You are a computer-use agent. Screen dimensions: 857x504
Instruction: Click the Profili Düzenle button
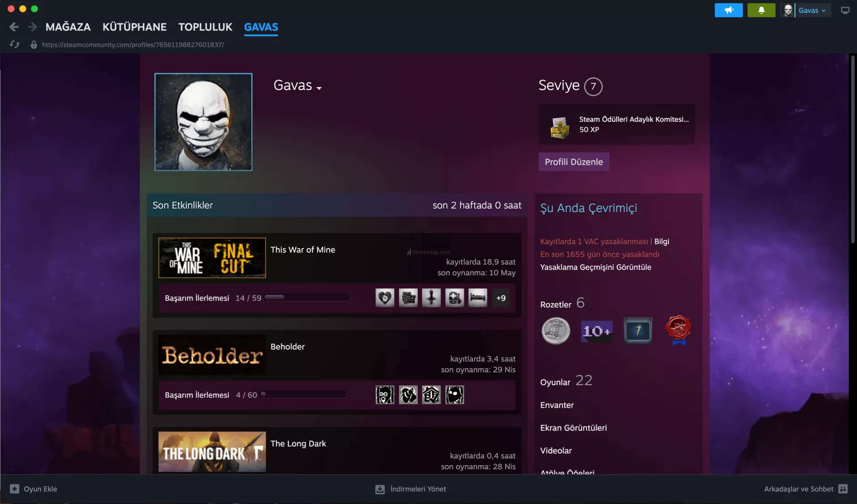[x=574, y=162]
